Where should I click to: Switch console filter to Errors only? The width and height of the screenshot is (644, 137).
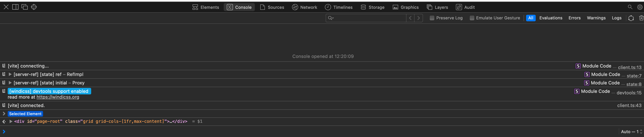(x=575, y=18)
